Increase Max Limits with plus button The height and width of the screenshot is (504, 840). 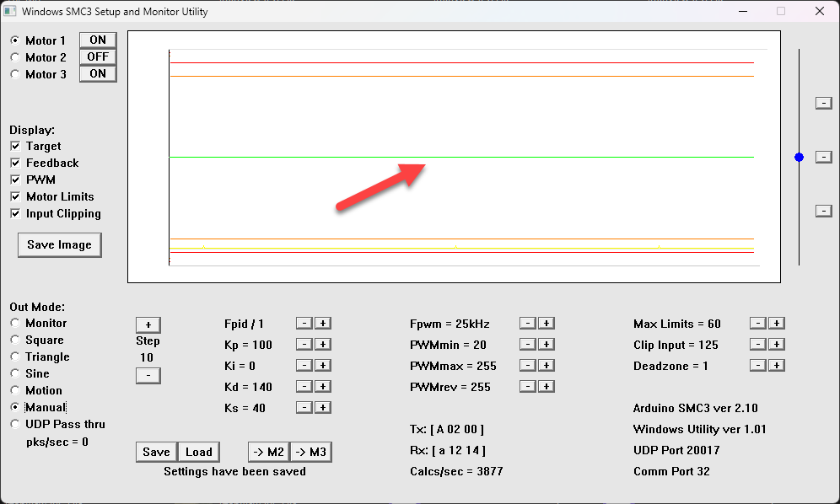[777, 324]
